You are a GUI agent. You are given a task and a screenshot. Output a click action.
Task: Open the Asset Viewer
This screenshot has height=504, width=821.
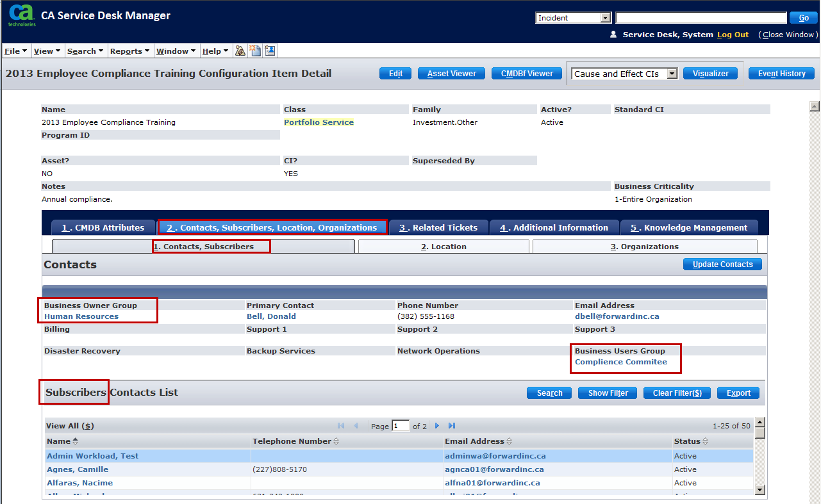pos(452,74)
